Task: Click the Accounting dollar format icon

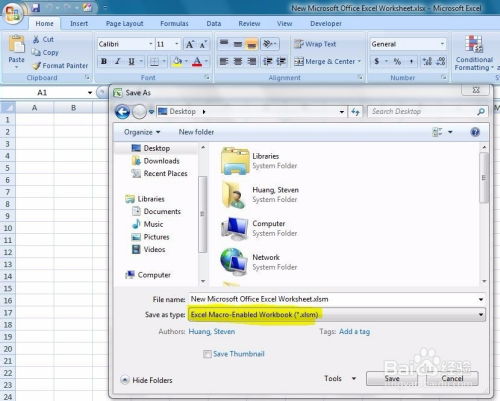Action: (377, 61)
